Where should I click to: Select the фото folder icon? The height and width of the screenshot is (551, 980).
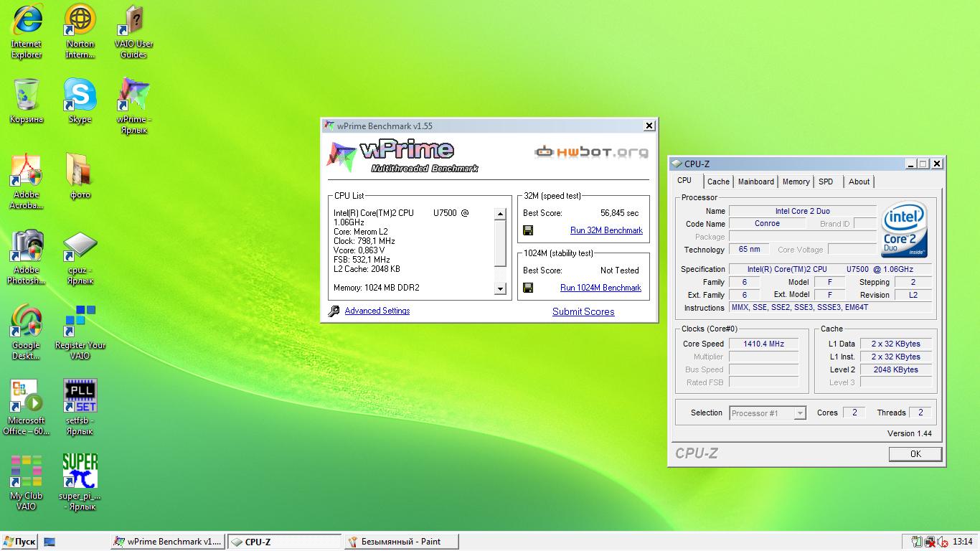coord(80,176)
